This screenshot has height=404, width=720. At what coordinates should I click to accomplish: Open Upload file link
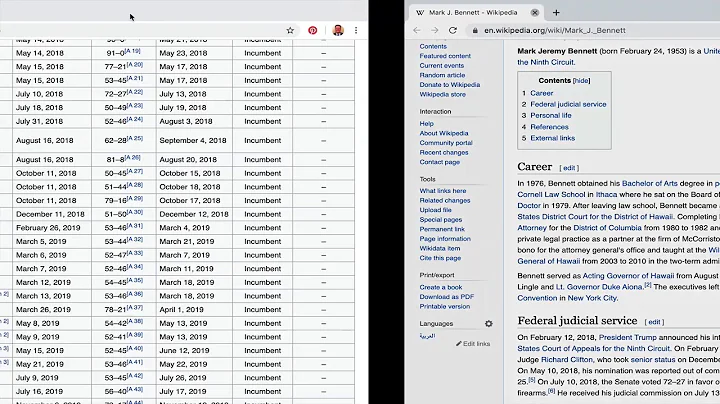tap(435, 210)
